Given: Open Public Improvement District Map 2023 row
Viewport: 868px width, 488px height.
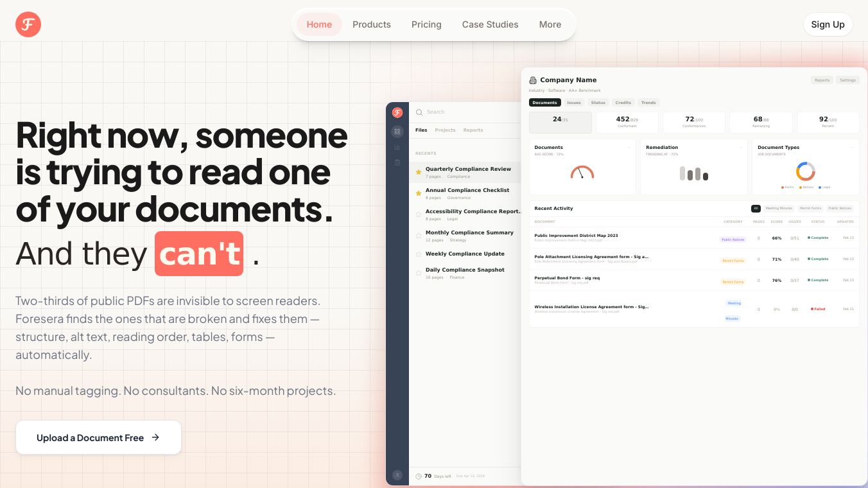Looking at the screenshot, I should (694, 238).
